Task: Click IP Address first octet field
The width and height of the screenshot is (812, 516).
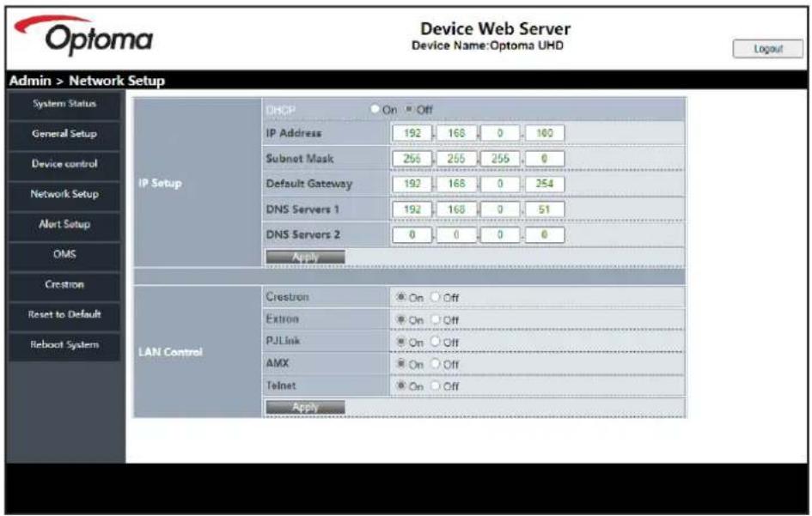Action: [412, 133]
